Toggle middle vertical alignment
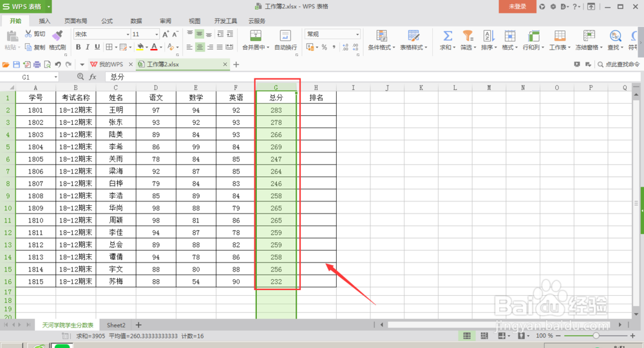This screenshot has height=348, width=644. pos(200,33)
